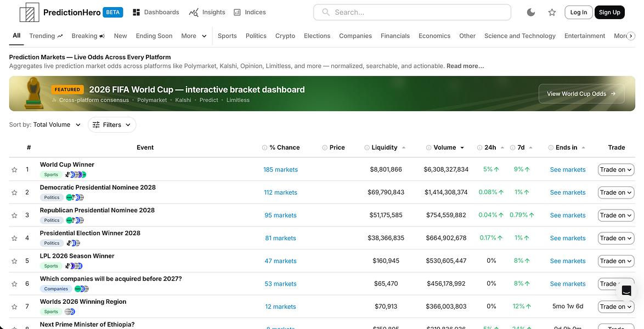Open the Dashboards page
The width and height of the screenshot is (644, 329).
(156, 12)
